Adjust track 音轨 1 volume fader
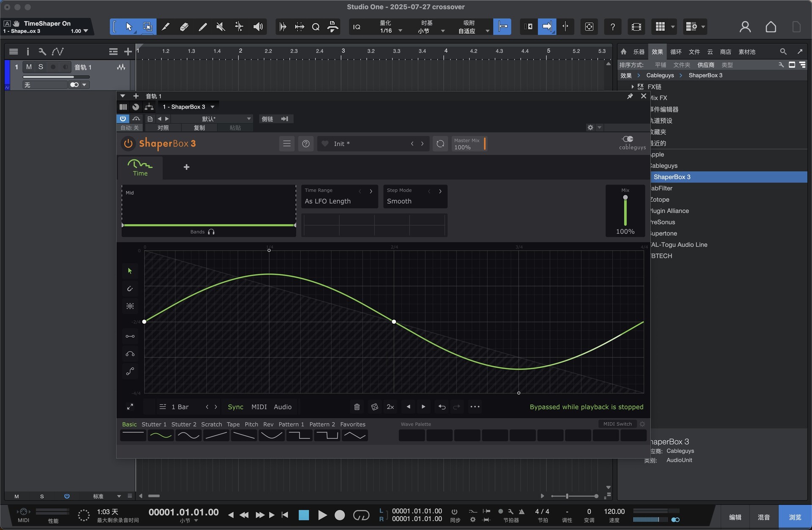Image resolution: width=812 pixels, height=530 pixels. (x=56, y=77)
